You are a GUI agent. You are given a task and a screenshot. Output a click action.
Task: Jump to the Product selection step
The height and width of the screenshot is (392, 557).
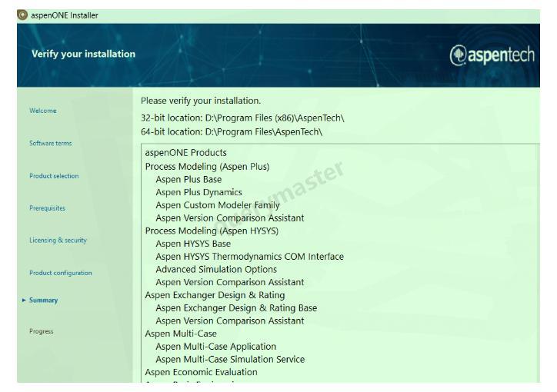(x=54, y=176)
